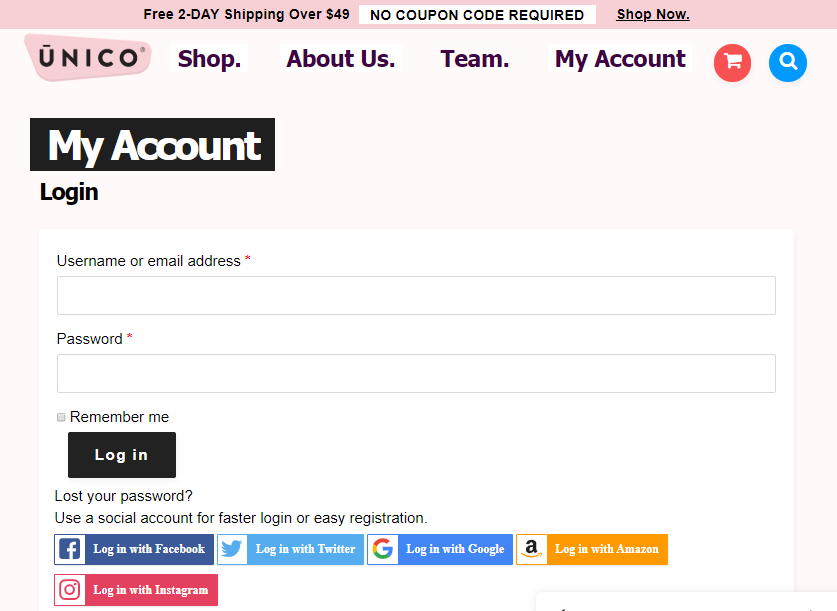Click the Twitter bird icon
The width and height of the screenshot is (837, 611).
coord(232,549)
